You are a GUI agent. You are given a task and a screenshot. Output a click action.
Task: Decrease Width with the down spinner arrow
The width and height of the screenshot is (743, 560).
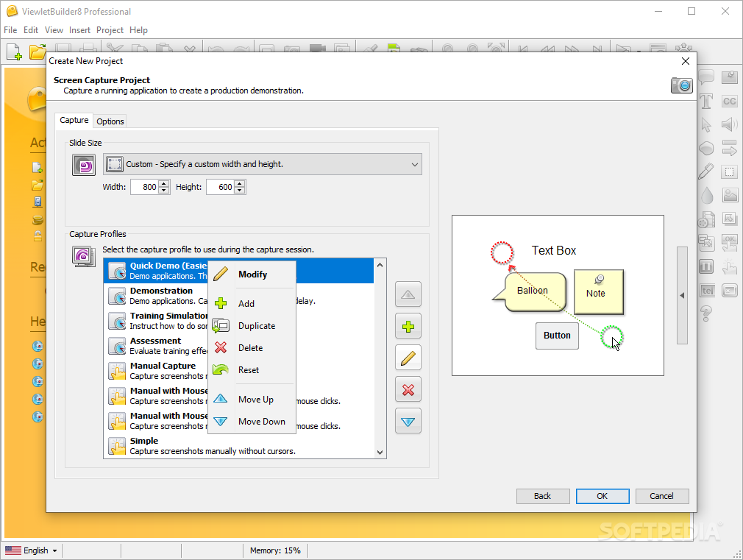click(164, 191)
